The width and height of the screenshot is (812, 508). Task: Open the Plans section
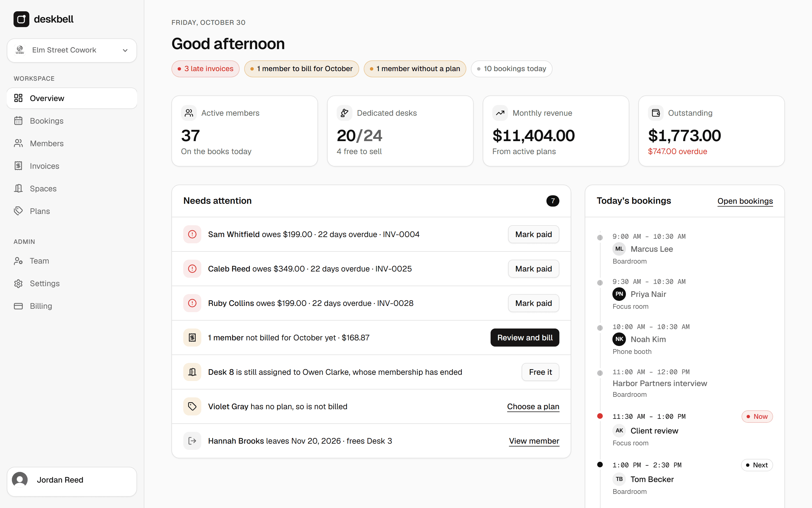point(72,211)
